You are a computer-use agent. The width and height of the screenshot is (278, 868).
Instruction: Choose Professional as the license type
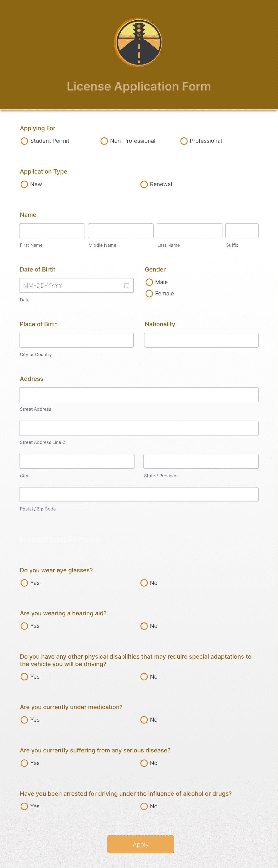point(184,141)
